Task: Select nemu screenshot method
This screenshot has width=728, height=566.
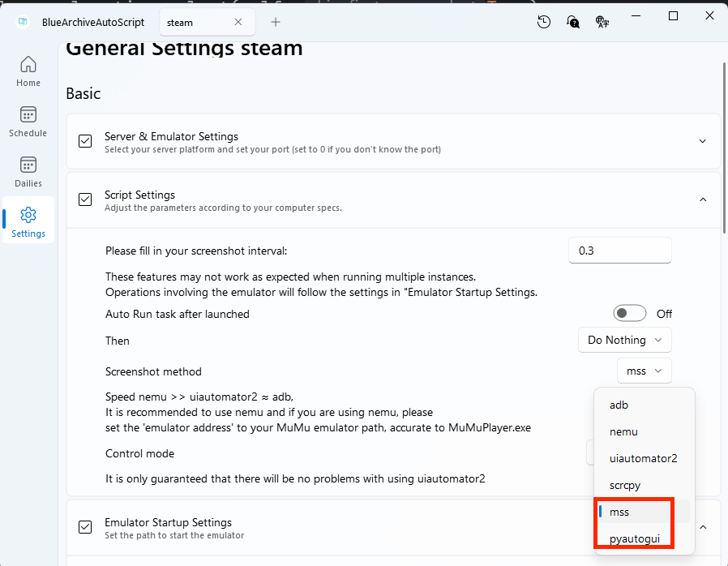Action: coord(644,432)
